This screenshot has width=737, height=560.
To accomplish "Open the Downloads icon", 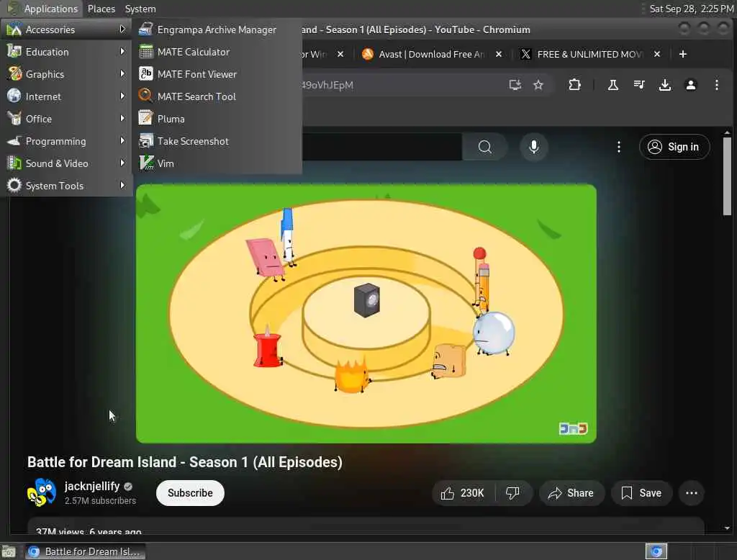I will pos(664,85).
